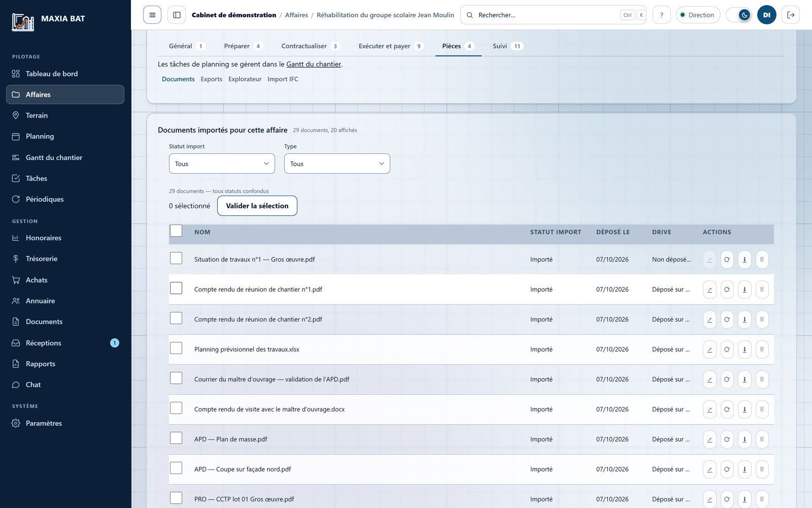Screen dimensions: 812x508
Task: Open the Direction role selector
Action: click(x=698, y=15)
